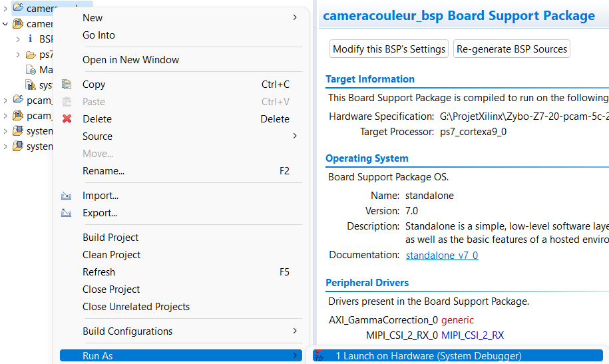Click the Import icon in the menu

(x=67, y=196)
